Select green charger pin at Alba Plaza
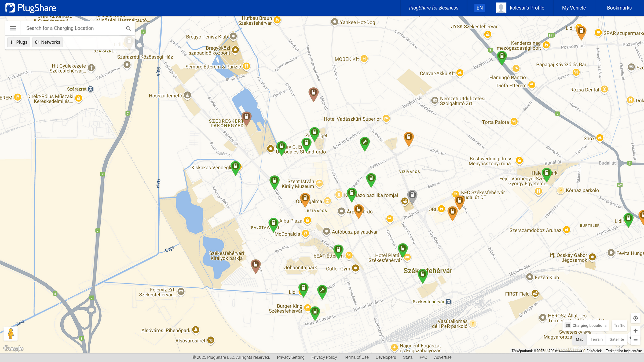Screen dimensions: 644x362 pos(273,223)
